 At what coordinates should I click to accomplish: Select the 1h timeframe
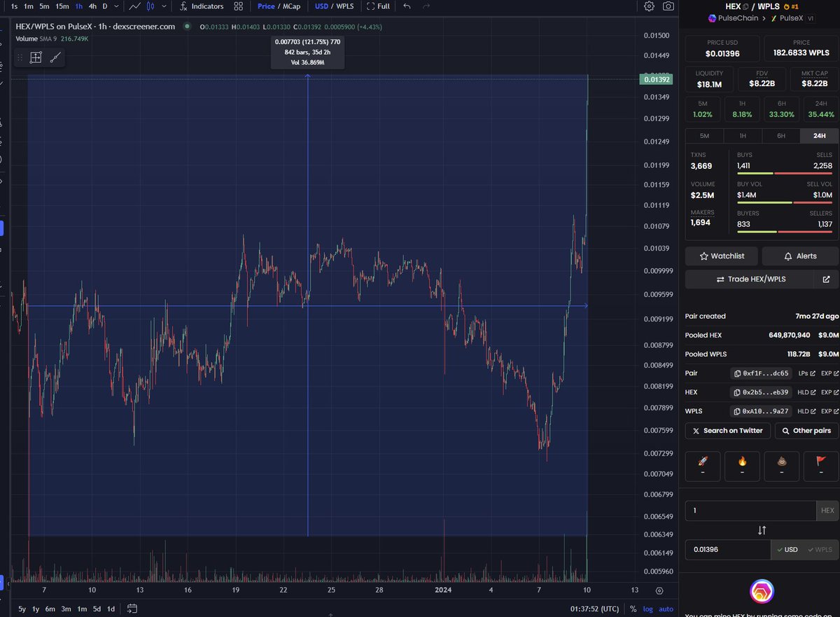coord(79,6)
